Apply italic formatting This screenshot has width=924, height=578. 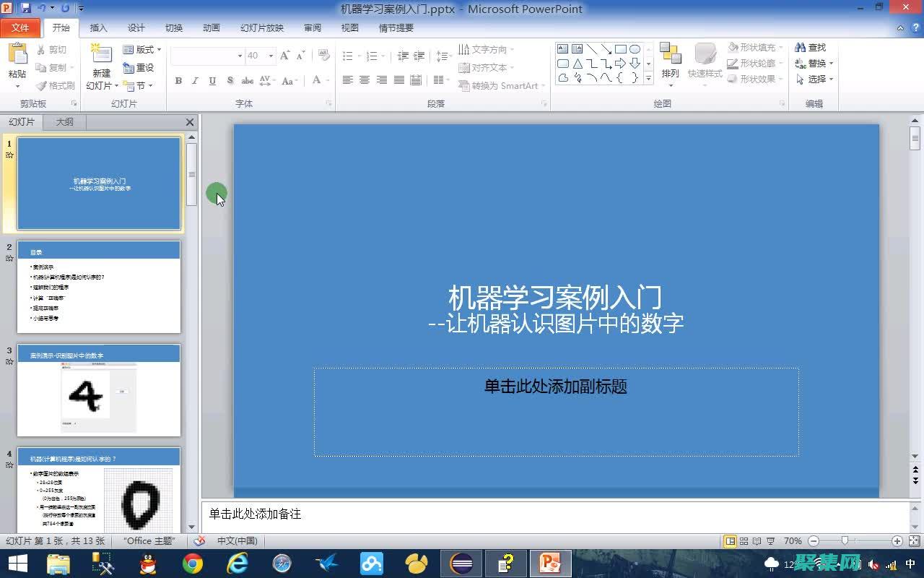[x=194, y=81]
